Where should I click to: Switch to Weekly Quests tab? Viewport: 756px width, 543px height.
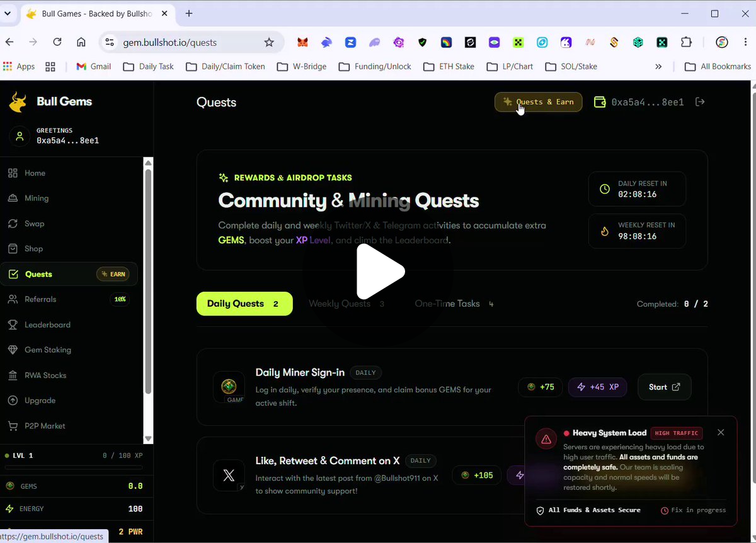tap(346, 304)
